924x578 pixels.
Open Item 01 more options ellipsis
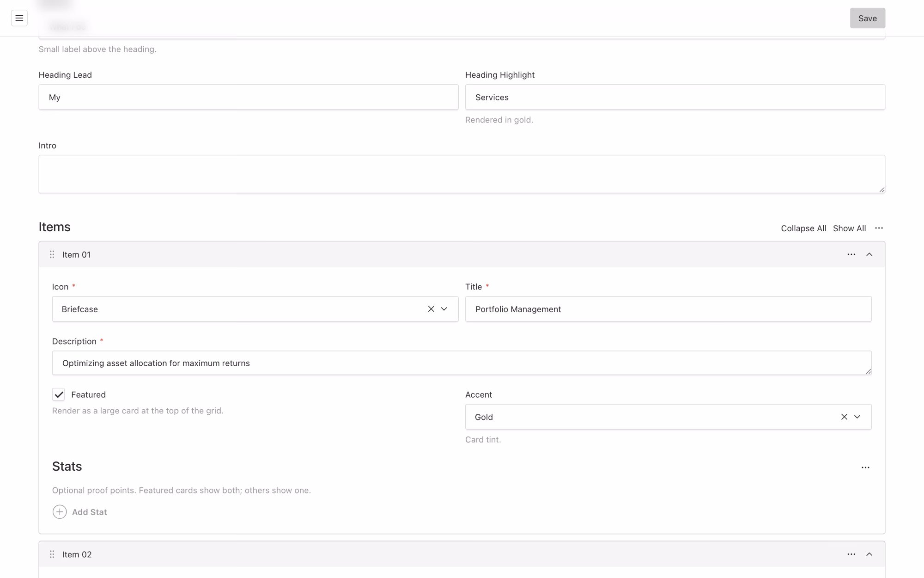pyautogui.click(x=851, y=254)
